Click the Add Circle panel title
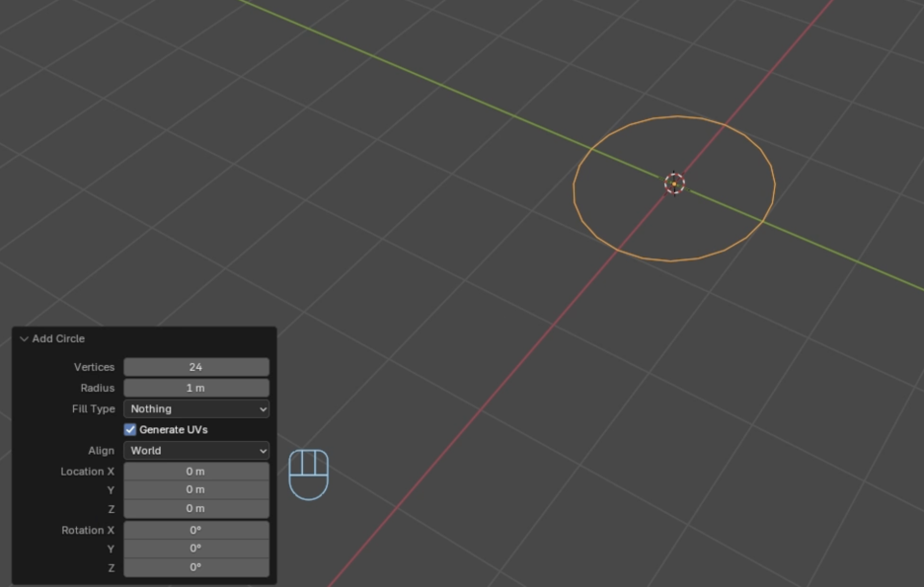 [x=58, y=338]
